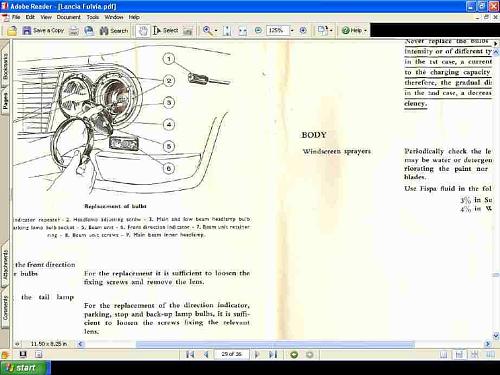Click the Windows start button
The height and width of the screenshot is (375, 500).
point(25,367)
